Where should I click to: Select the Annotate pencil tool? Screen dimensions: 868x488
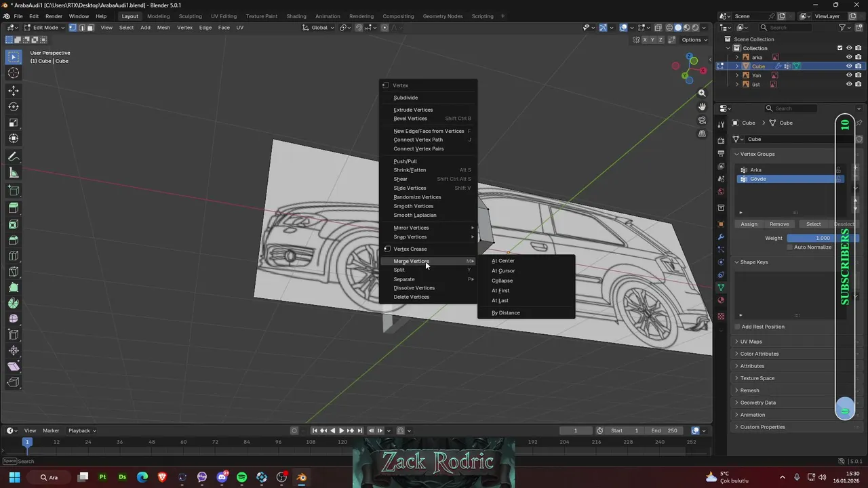(x=14, y=157)
